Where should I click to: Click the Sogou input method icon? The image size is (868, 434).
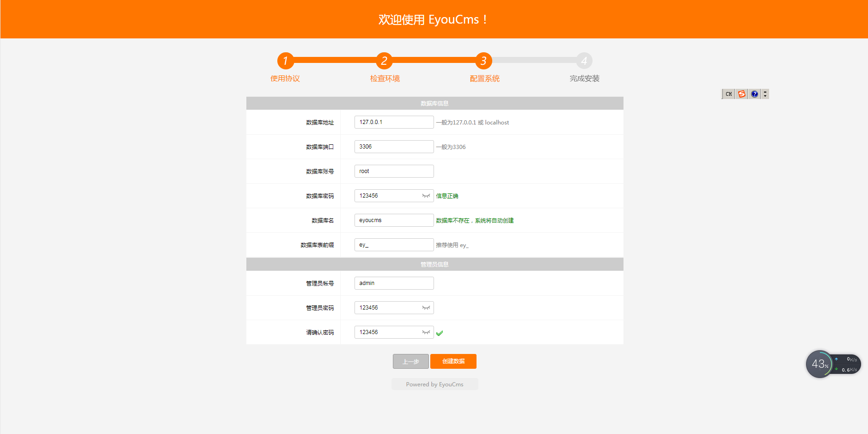point(741,94)
